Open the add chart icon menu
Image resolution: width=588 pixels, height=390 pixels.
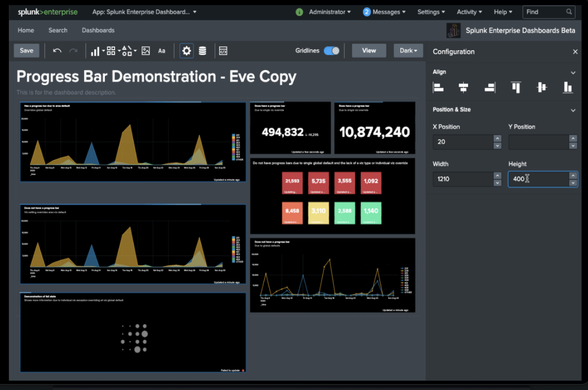pyautogui.click(x=97, y=51)
